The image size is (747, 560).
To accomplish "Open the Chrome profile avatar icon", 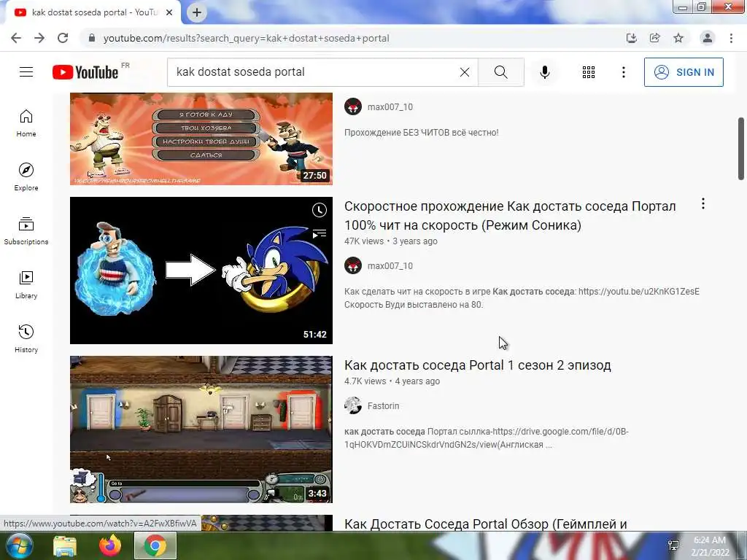I will click(x=708, y=38).
